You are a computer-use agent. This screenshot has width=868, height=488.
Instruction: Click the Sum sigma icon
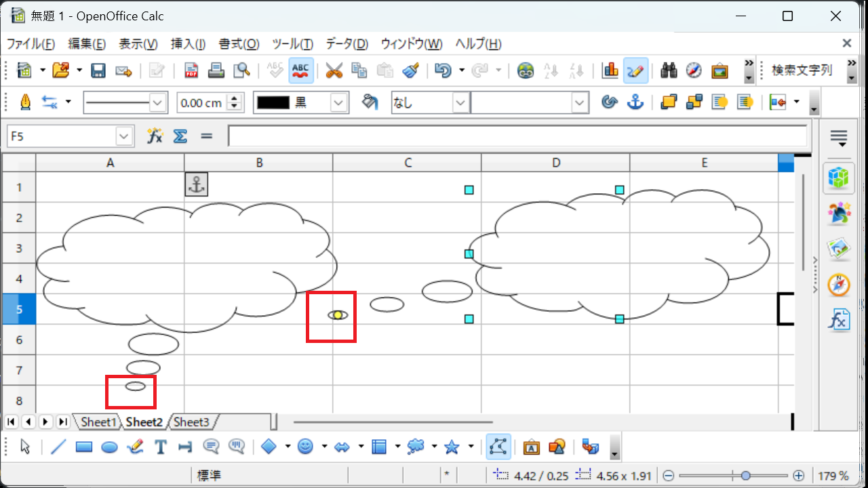tap(180, 136)
